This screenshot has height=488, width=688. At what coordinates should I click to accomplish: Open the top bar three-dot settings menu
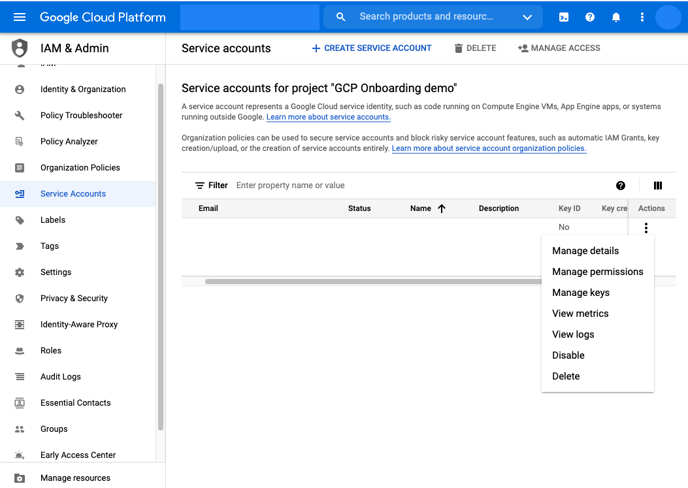pos(642,17)
